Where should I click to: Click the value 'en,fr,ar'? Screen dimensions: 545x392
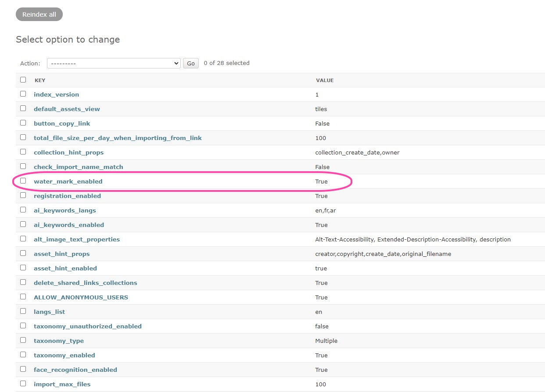coord(326,210)
